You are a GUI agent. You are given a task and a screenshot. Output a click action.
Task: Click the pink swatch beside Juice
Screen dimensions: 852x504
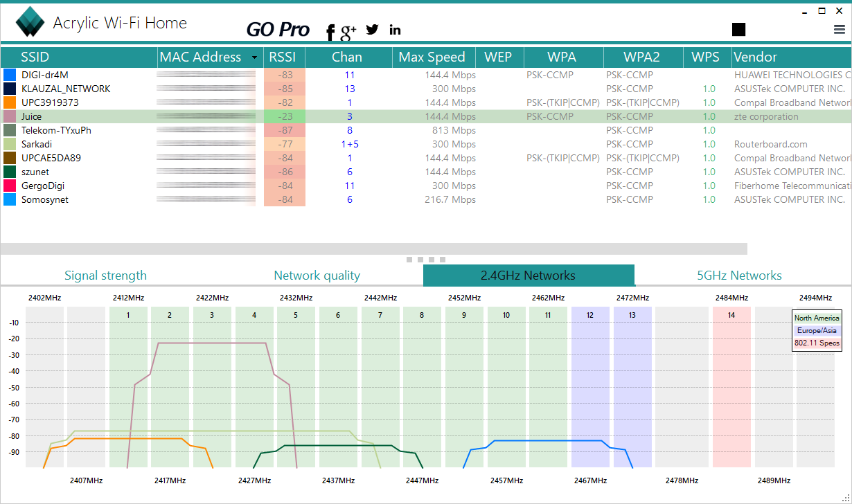pyautogui.click(x=10, y=116)
